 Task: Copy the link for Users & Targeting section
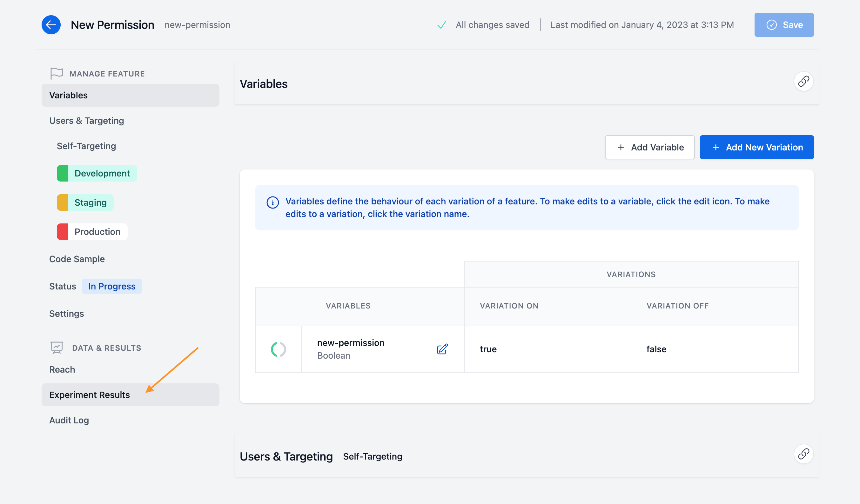pos(804,454)
